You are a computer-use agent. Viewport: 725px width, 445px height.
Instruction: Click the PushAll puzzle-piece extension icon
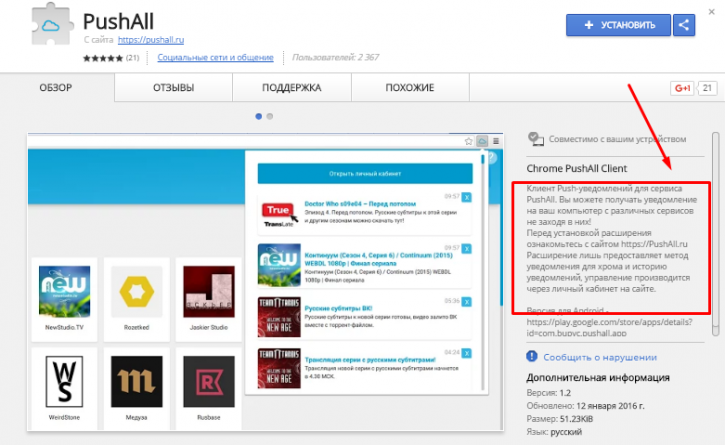pos(51,25)
